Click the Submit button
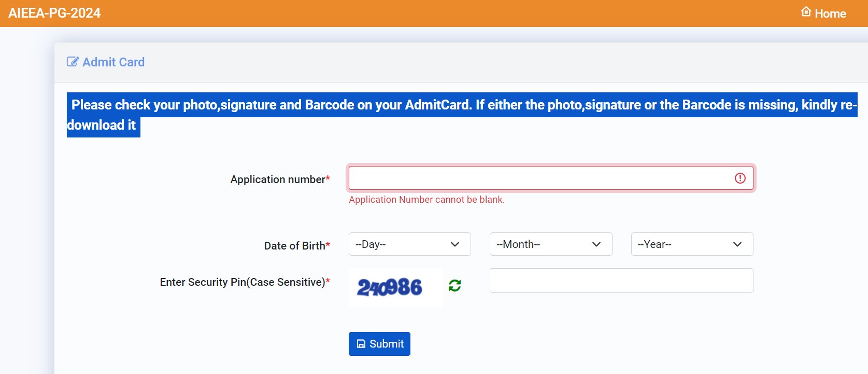This screenshot has height=374, width=868. coord(379,344)
